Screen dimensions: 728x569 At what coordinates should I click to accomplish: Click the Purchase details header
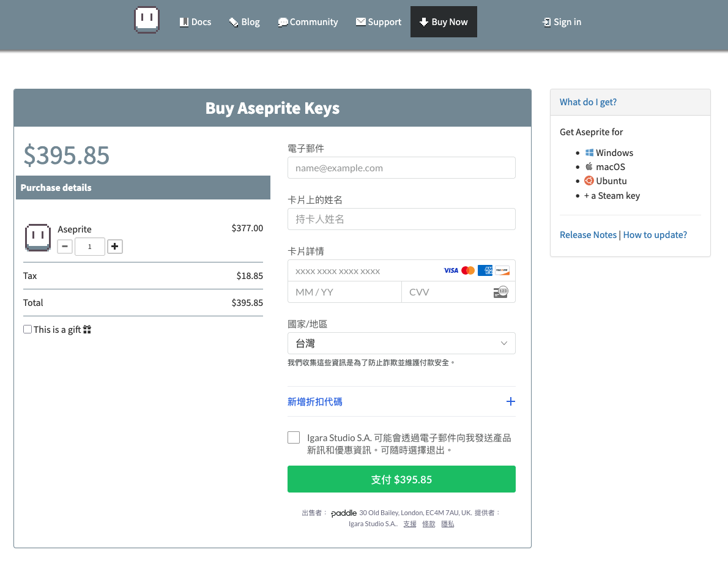(x=143, y=188)
